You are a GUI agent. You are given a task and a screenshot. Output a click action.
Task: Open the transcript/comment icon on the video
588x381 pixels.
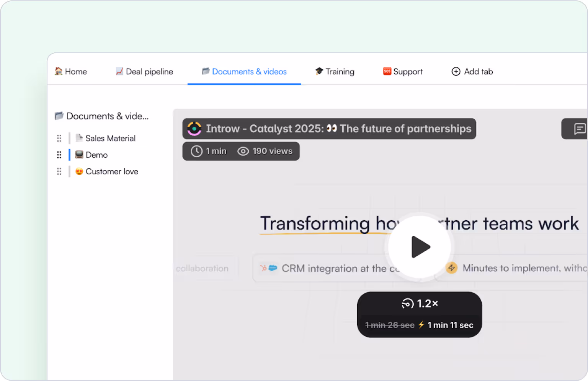[580, 129]
